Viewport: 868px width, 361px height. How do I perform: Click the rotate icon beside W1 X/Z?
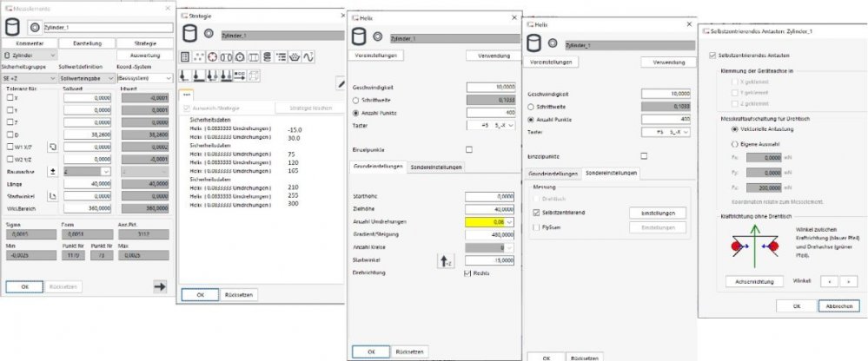[52, 147]
